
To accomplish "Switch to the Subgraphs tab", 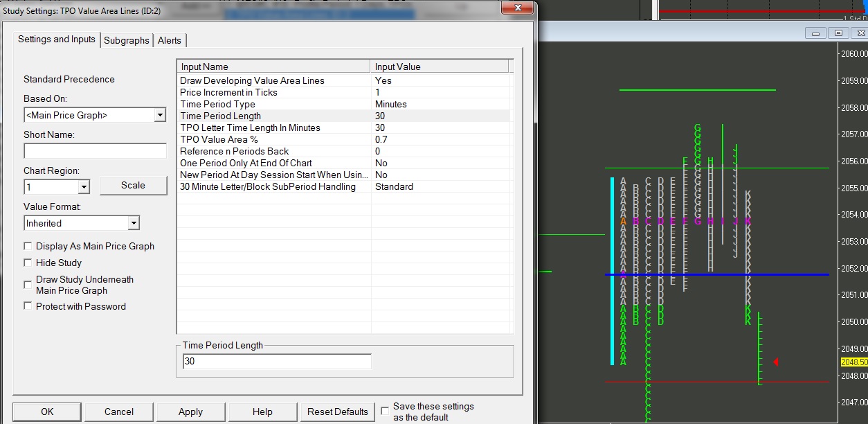I will [x=126, y=40].
